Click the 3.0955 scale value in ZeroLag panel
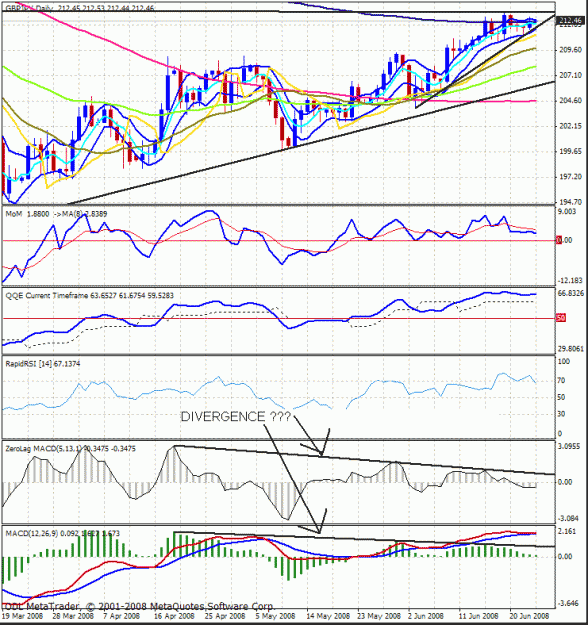588x625 pixels. pos(568,446)
